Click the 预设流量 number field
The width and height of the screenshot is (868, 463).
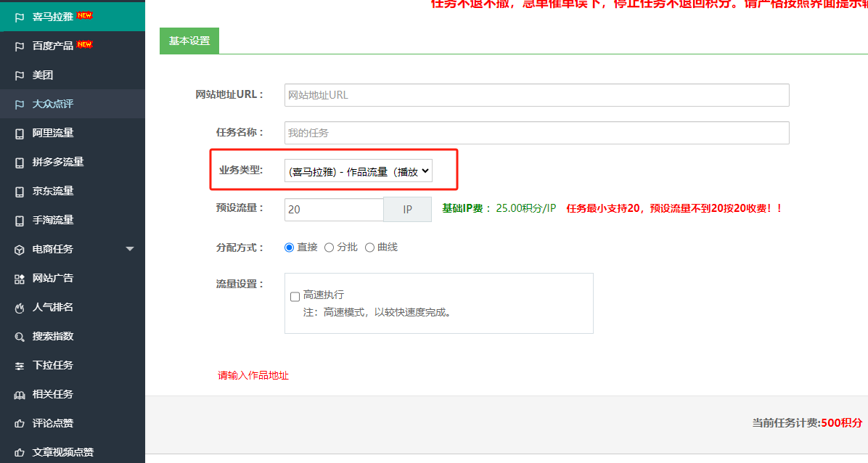coord(334,209)
